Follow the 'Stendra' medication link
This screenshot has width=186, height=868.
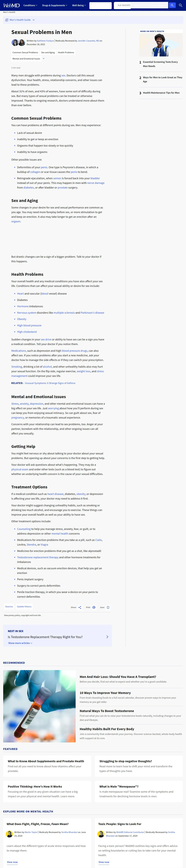coord(31,545)
